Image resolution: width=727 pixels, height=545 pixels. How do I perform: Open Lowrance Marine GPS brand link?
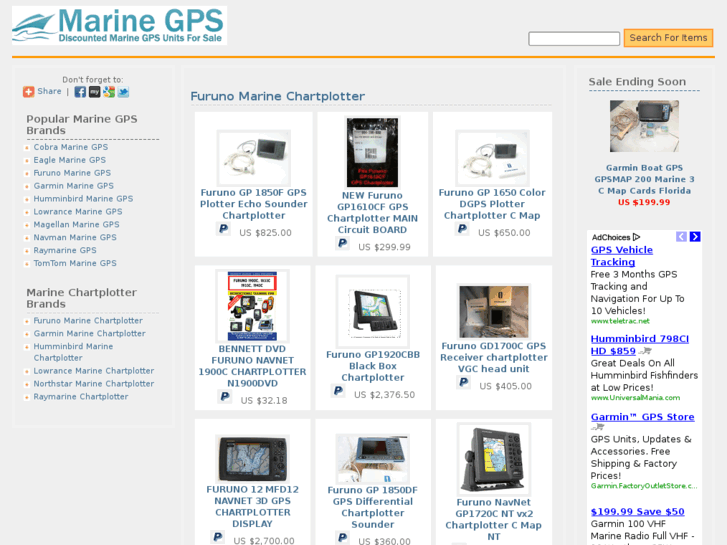[x=78, y=212]
